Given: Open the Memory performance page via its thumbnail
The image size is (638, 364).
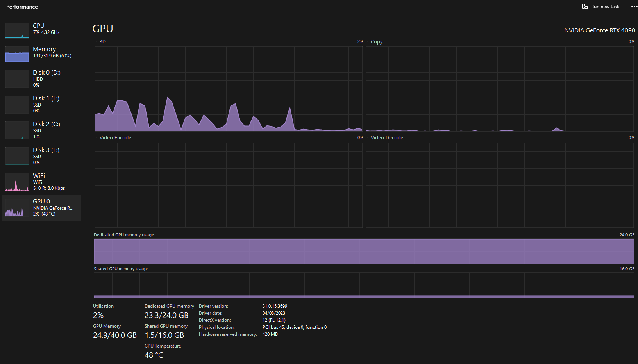Looking at the screenshot, I should click(x=17, y=55).
